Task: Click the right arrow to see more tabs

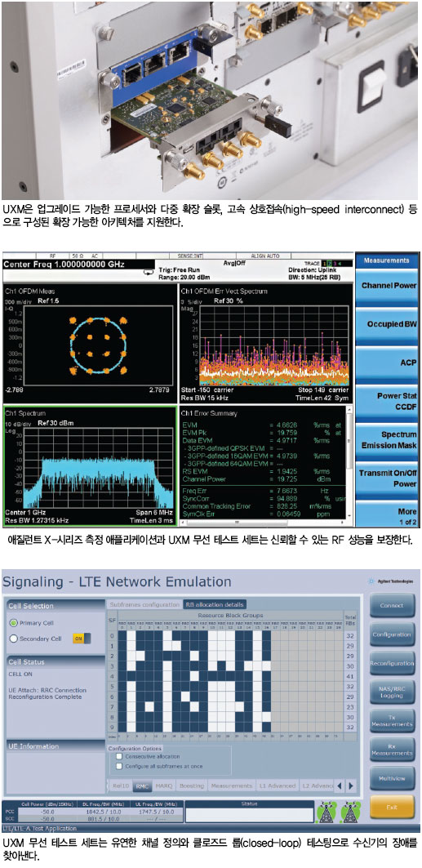Action: pos(351,786)
